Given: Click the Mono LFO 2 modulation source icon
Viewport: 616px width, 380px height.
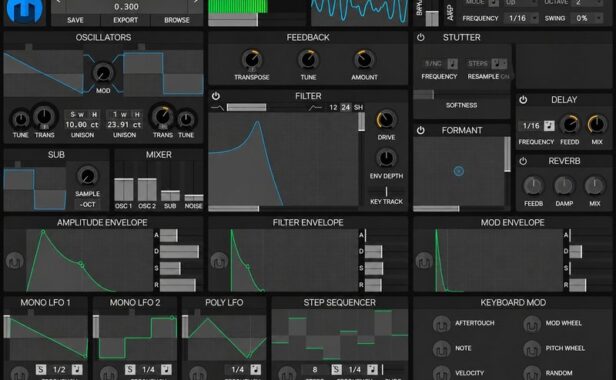Looking at the screenshot, I should (x=108, y=373).
